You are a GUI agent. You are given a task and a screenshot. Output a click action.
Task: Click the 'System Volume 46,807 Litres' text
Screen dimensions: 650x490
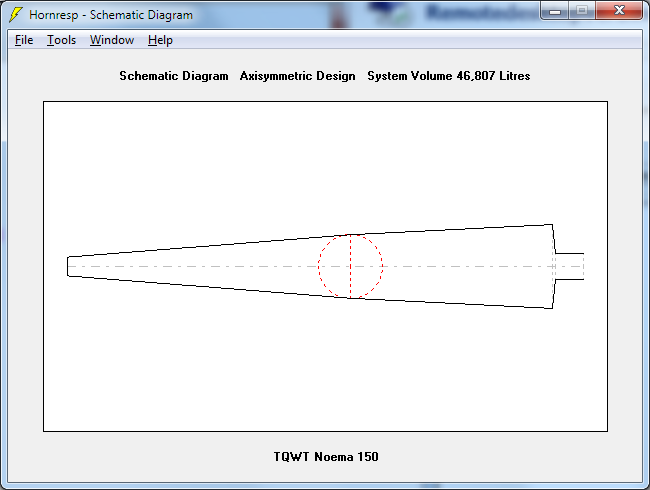click(x=449, y=76)
